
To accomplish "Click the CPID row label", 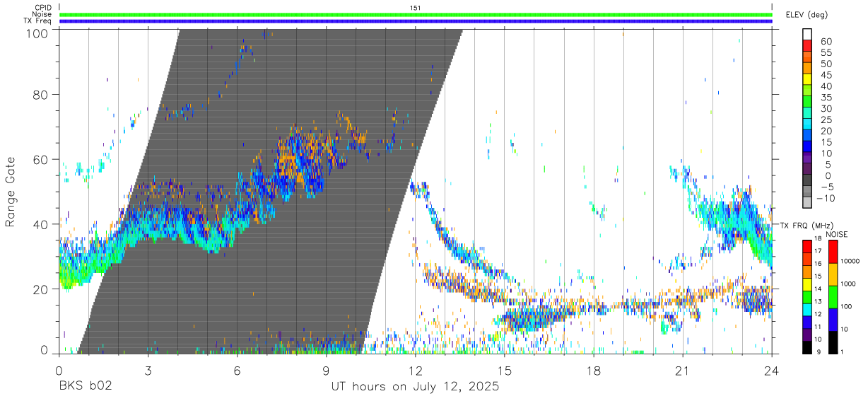I will click(42, 8).
